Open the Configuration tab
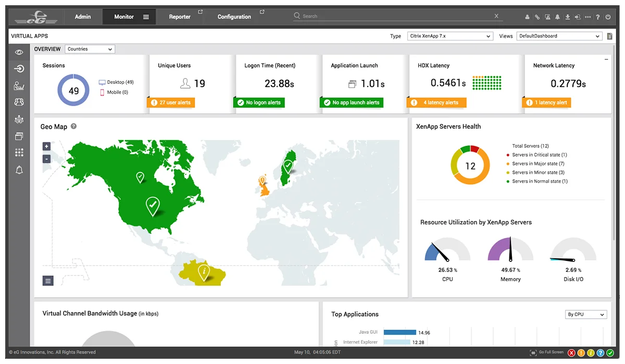 click(x=234, y=17)
